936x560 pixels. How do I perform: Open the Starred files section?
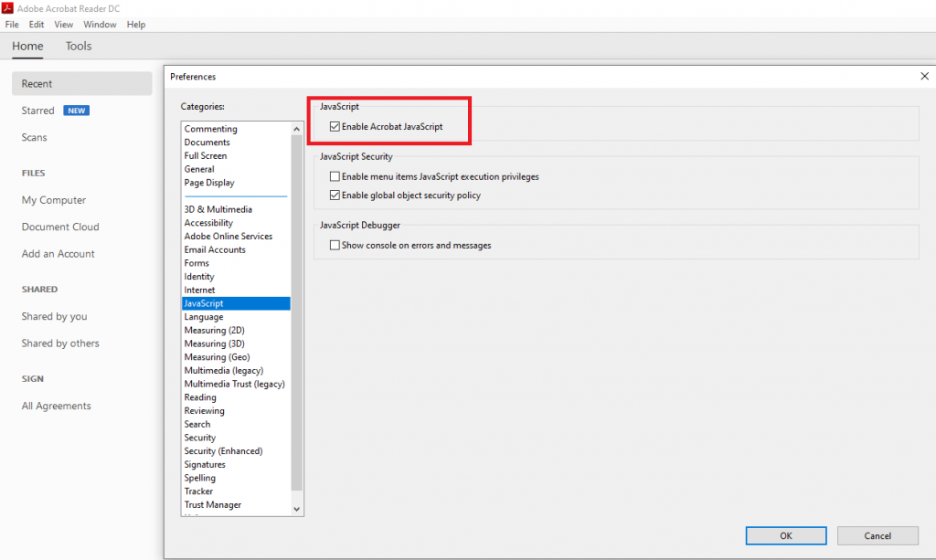(x=38, y=110)
